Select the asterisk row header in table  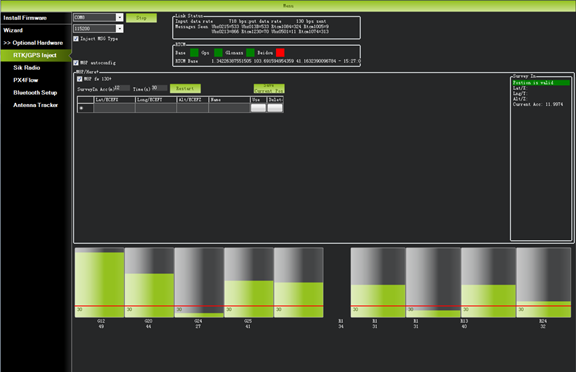(85, 108)
